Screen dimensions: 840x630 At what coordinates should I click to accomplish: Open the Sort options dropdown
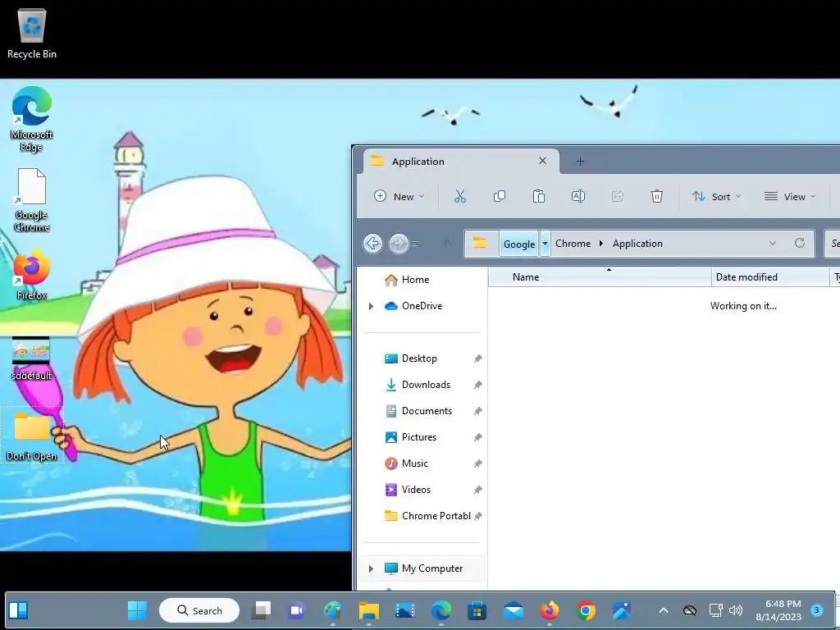(x=716, y=197)
